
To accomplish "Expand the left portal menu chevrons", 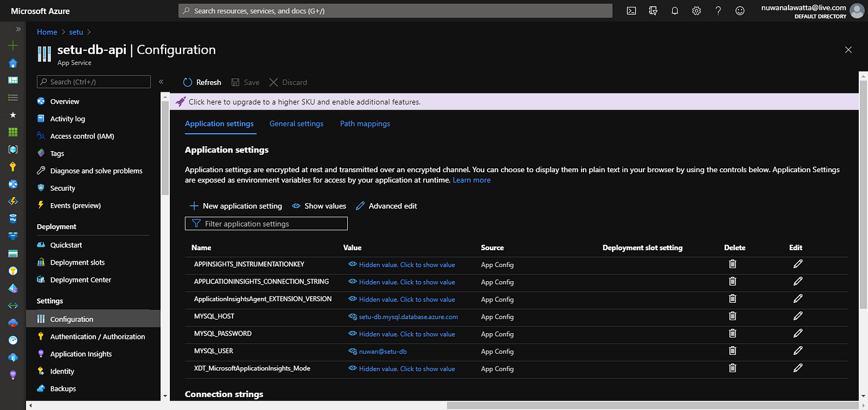I will click(x=19, y=29).
